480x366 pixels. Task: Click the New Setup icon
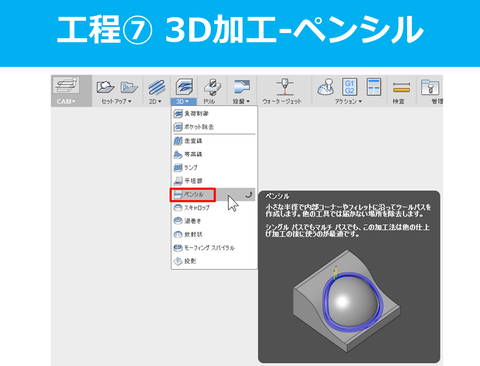pos(105,87)
